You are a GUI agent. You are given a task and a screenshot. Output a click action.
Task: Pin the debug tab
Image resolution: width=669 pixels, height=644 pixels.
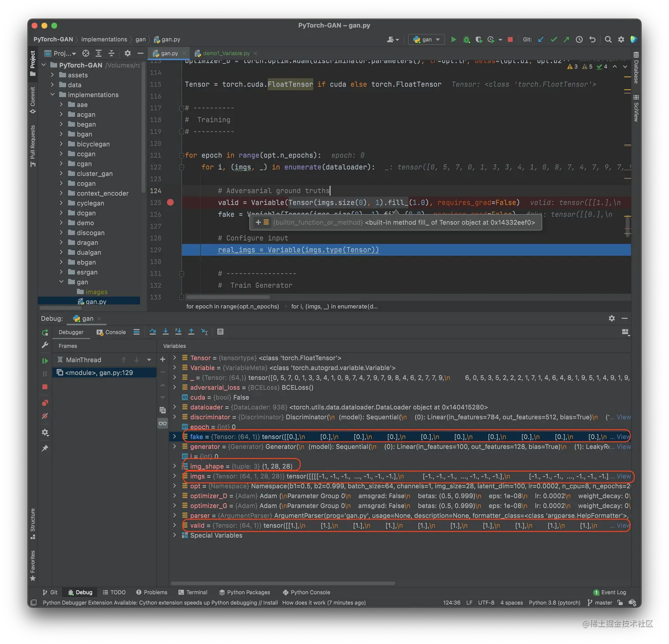pos(45,448)
